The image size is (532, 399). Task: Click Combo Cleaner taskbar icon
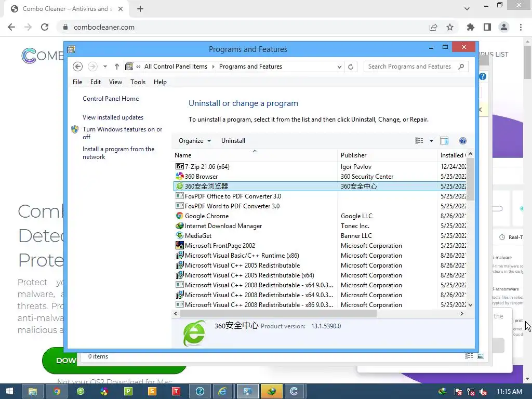click(x=294, y=391)
